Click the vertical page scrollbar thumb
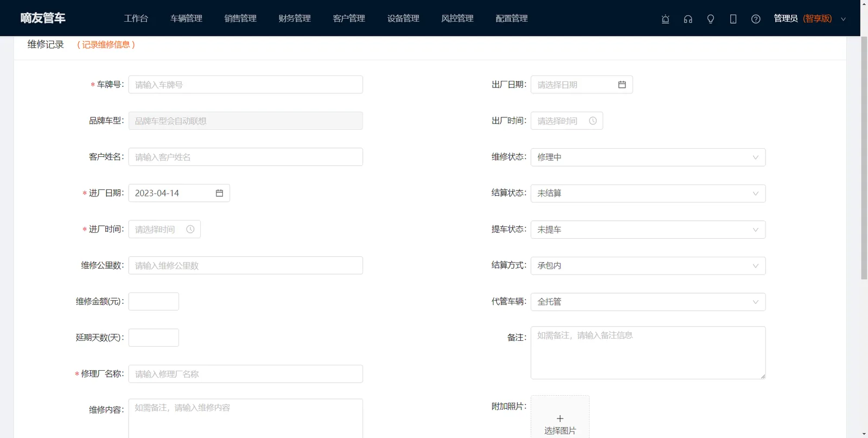 pos(864,157)
